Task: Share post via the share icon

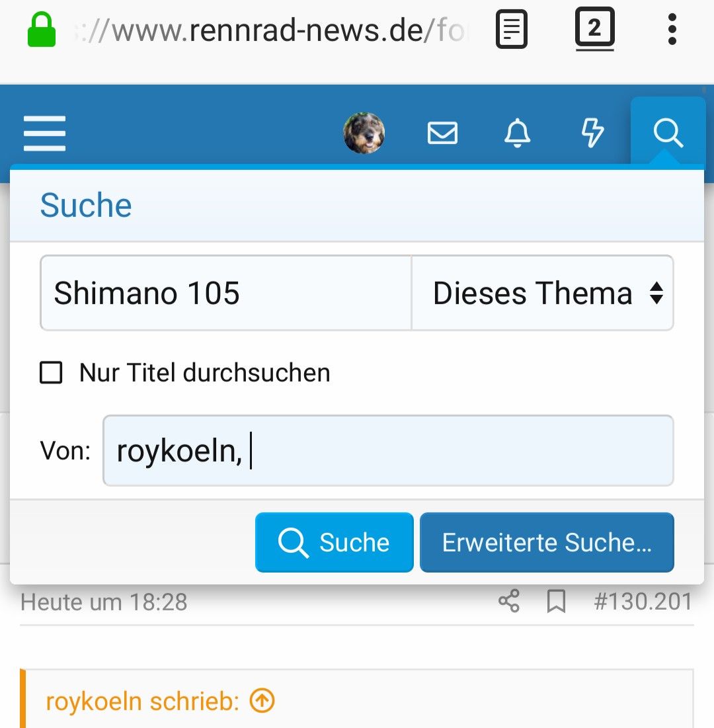Action: [x=509, y=602]
